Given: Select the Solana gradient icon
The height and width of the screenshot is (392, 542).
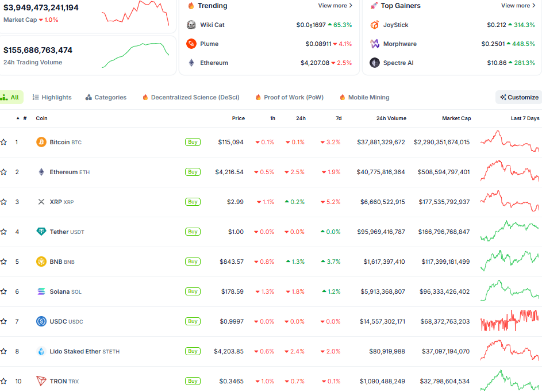Looking at the screenshot, I should [41, 291].
